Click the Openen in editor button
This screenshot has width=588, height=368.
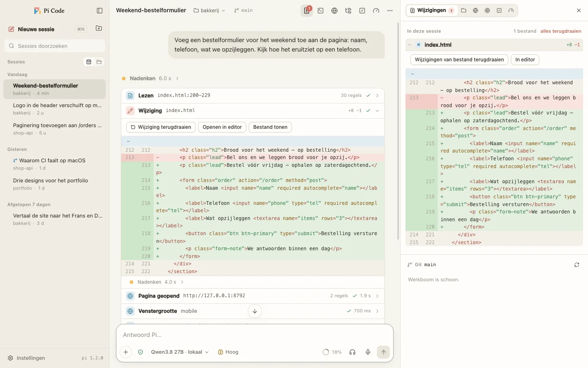222,127
